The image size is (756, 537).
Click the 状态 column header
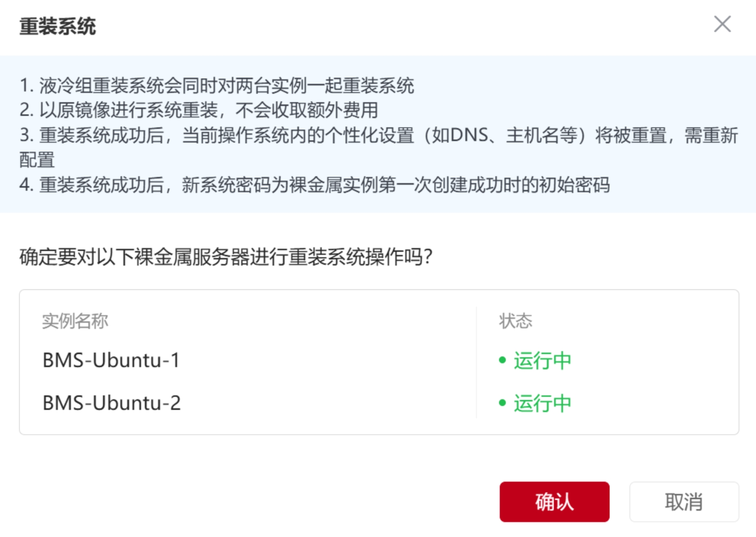(x=516, y=321)
